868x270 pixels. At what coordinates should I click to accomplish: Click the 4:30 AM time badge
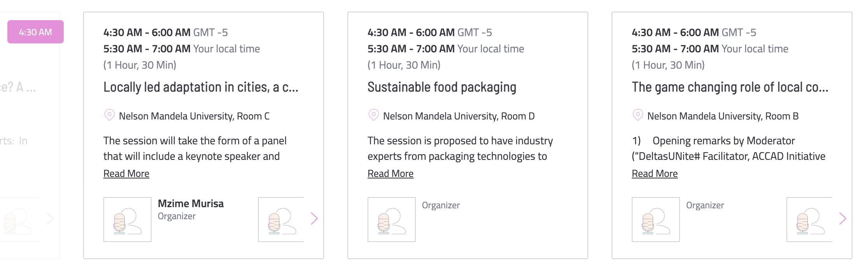(x=35, y=32)
